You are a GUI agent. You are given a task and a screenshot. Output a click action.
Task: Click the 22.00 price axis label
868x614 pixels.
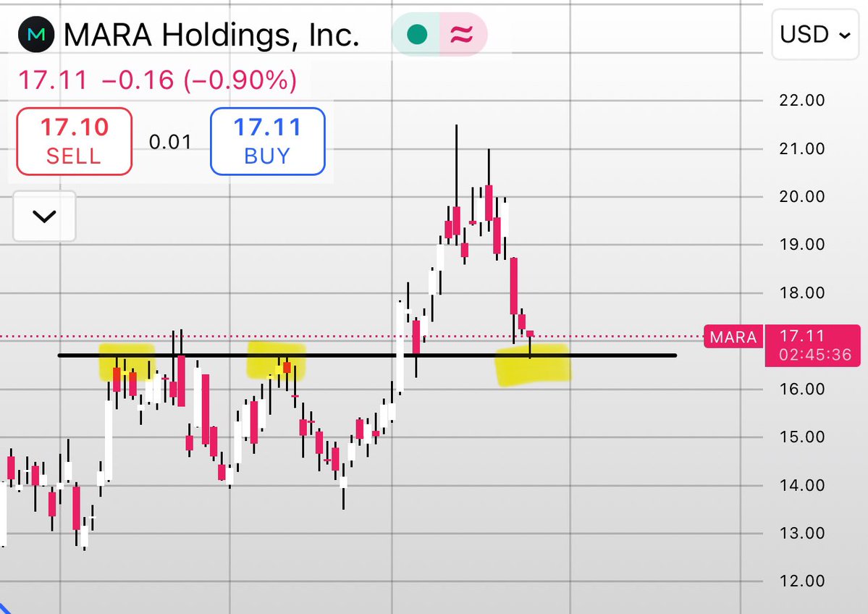802,100
